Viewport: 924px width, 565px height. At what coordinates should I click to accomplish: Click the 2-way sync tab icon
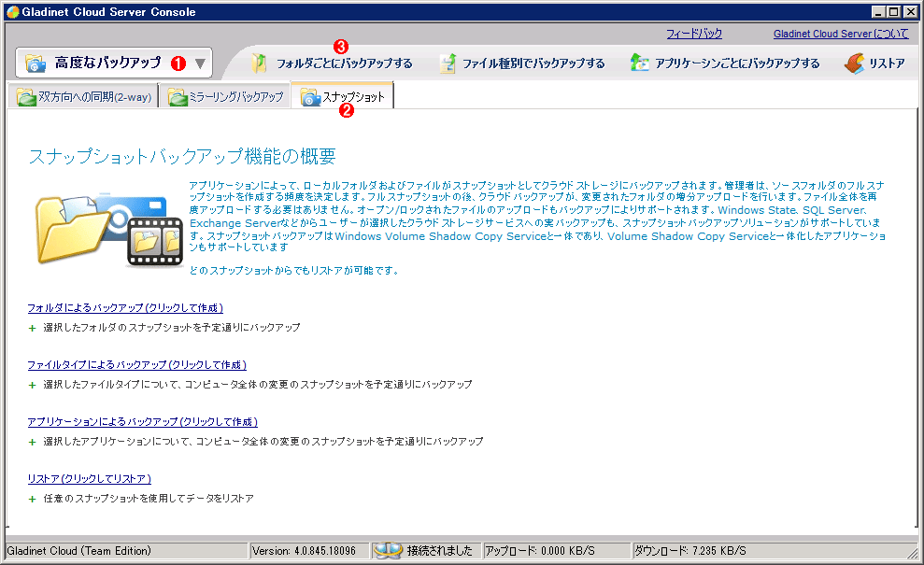point(26,97)
